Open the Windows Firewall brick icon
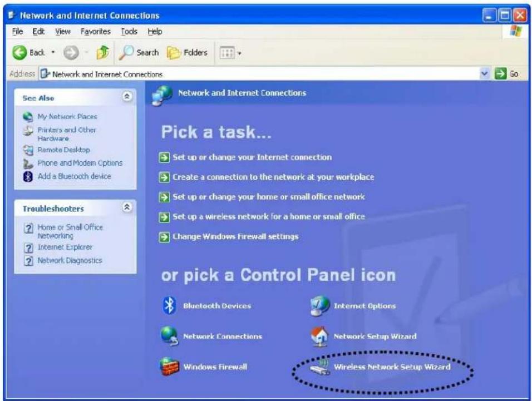This screenshot has height=401, width=532. (169, 367)
